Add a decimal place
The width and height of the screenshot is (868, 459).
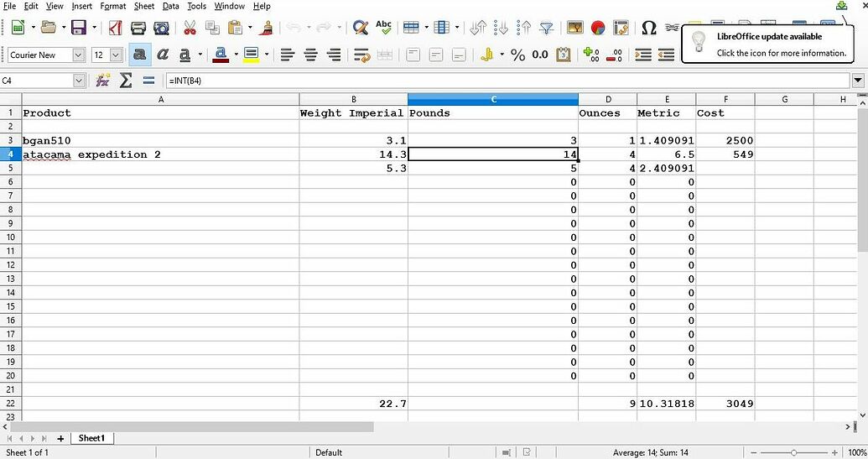point(591,55)
